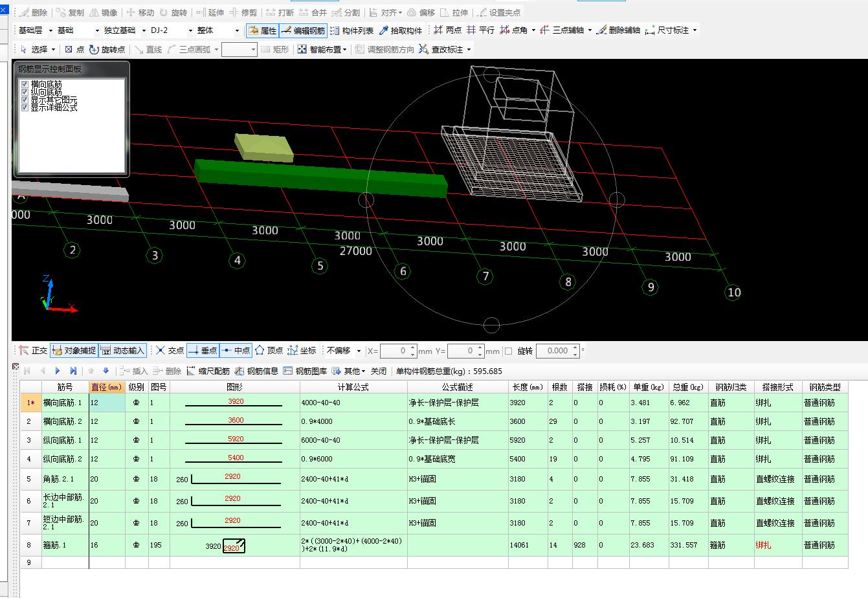Viewport: 868px width, 598px height.
Task: Click the 编辑钢筋 (Edit Rebar) toolbar button
Action: pyautogui.click(x=304, y=30)
